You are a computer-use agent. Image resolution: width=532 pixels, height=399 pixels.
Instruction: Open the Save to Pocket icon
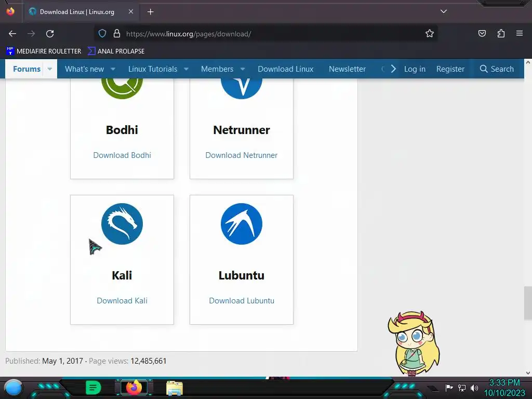click(x=482, y=34)
